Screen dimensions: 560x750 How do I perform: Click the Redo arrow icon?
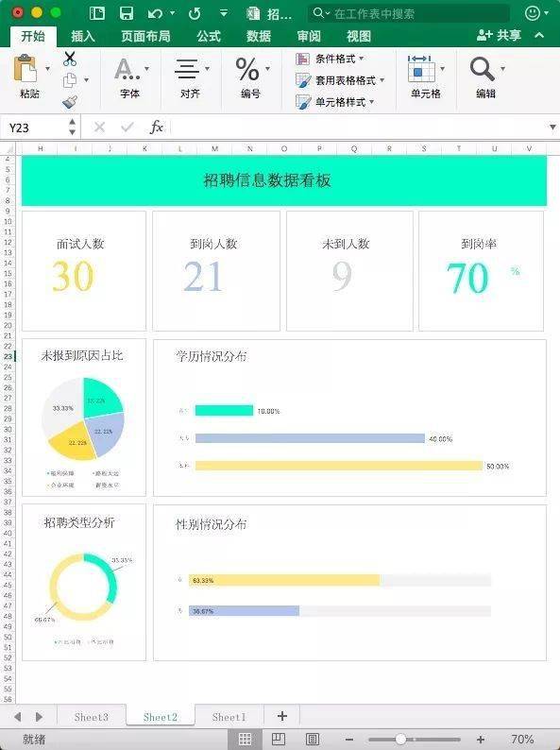coord(195,13)
